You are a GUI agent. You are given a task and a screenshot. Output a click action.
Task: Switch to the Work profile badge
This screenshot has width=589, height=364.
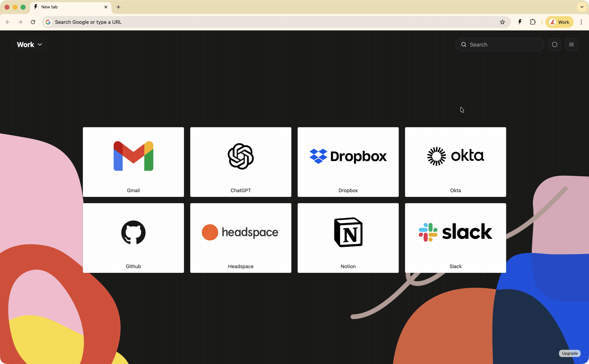point(559,22)
